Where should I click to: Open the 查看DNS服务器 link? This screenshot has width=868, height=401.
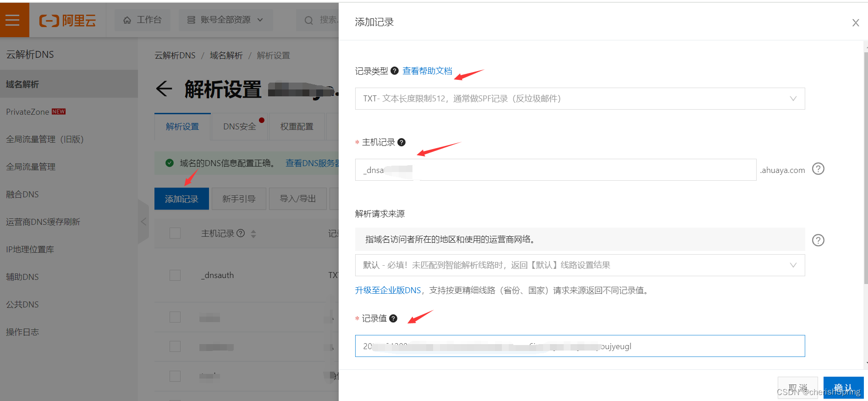312,163
